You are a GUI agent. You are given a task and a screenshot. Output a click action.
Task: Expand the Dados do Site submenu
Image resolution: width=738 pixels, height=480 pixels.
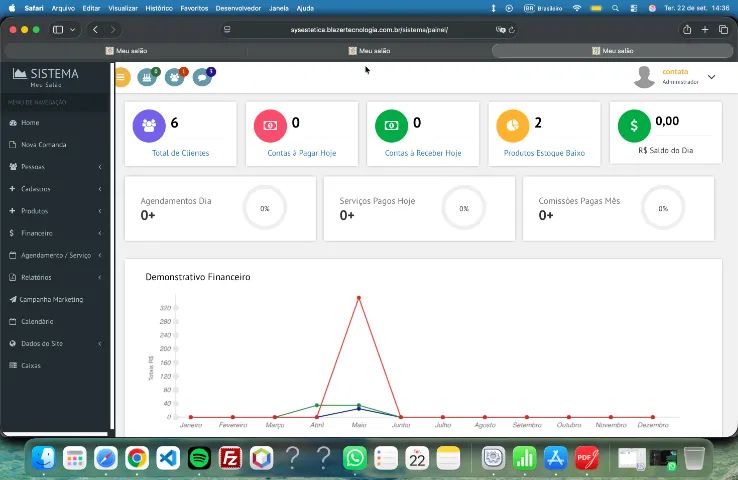tap(56, 344)
